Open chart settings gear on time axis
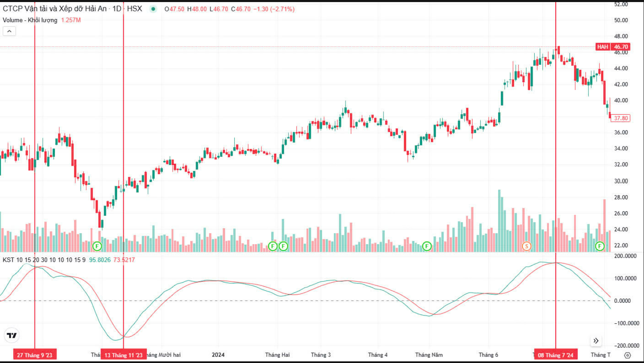 tap(627, 355)
